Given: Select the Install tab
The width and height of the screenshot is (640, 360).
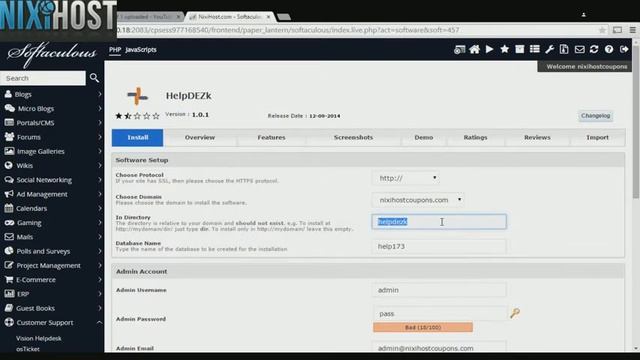Looking at the screenshot, I should 138,138.
